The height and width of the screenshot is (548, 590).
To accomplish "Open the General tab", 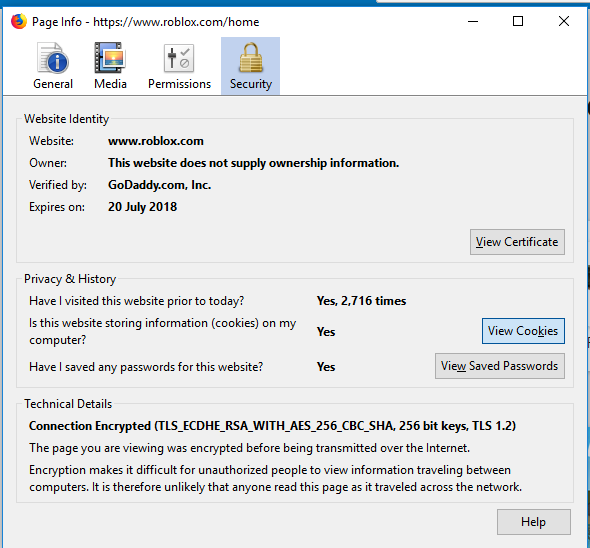I will pos(53,66).
